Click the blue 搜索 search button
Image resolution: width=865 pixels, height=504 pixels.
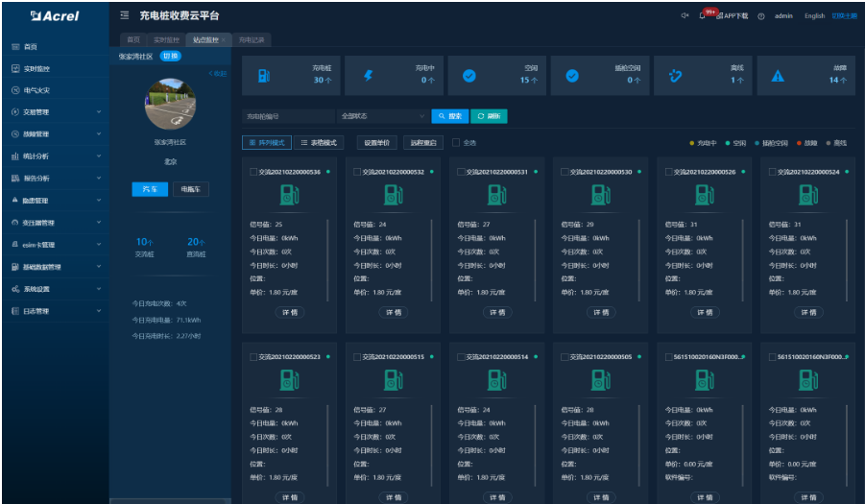[x=448, y=116]
